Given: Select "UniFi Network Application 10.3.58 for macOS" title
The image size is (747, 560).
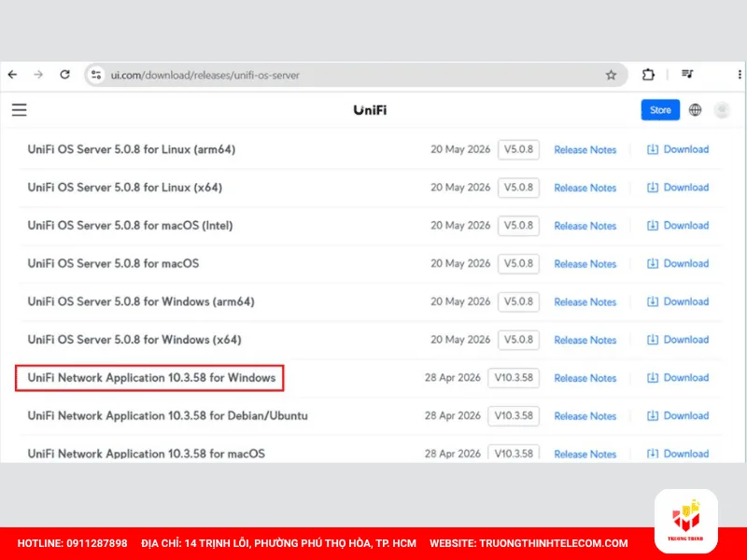Looking at the screenshot, I should [147, 454].
